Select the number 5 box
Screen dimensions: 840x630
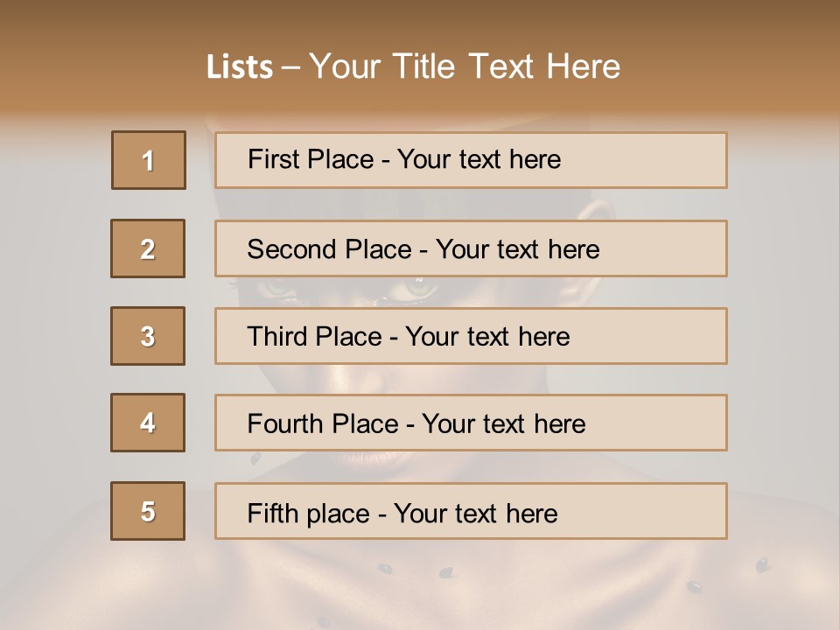click(x=148, y=511)
